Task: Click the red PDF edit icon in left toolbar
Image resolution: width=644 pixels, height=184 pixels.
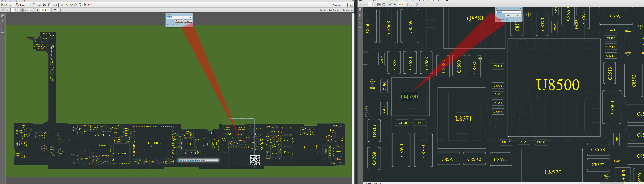Action: pos(89,5)
